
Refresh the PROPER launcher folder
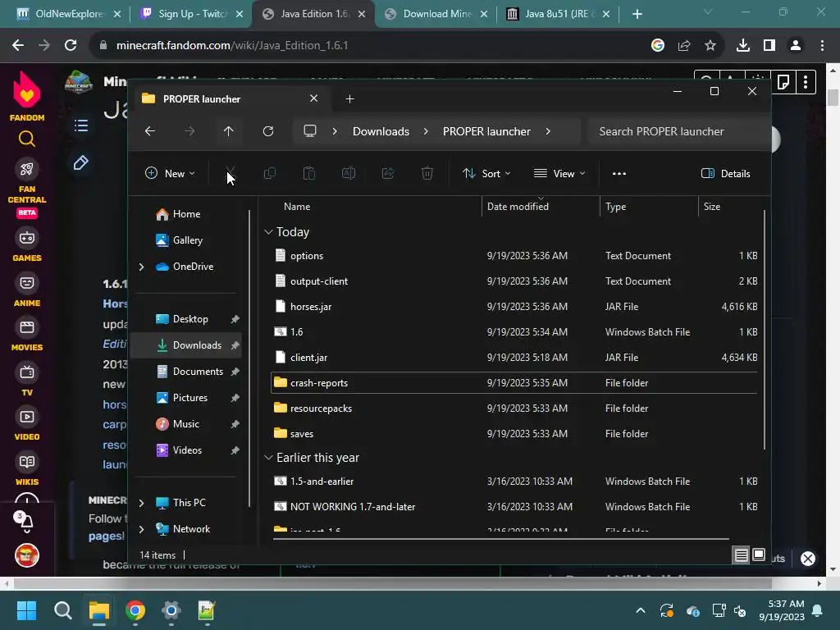(x=268, y=131)
